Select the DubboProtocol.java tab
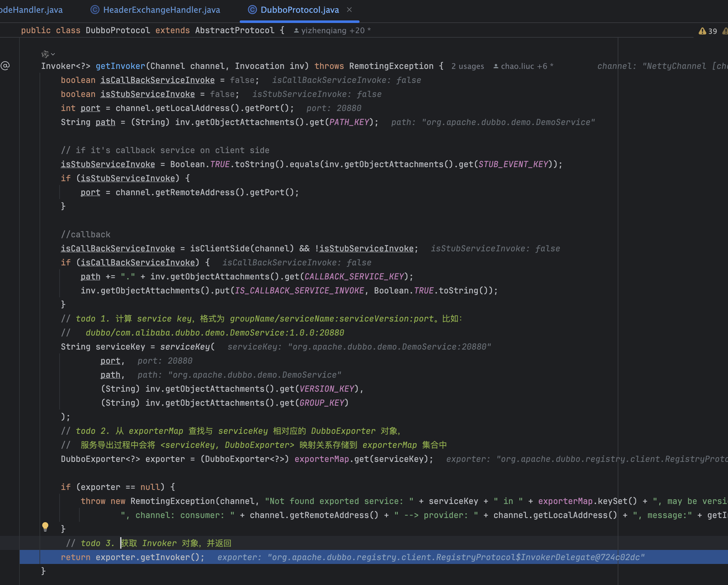The height and width of the screenshot is (585, 728). 300,10
